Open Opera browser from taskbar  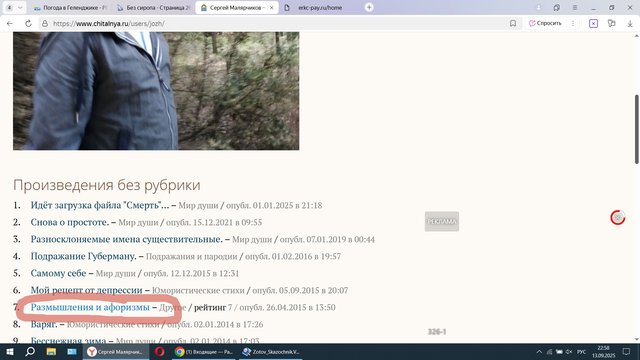pyautogui.click(x=160, y=351)
